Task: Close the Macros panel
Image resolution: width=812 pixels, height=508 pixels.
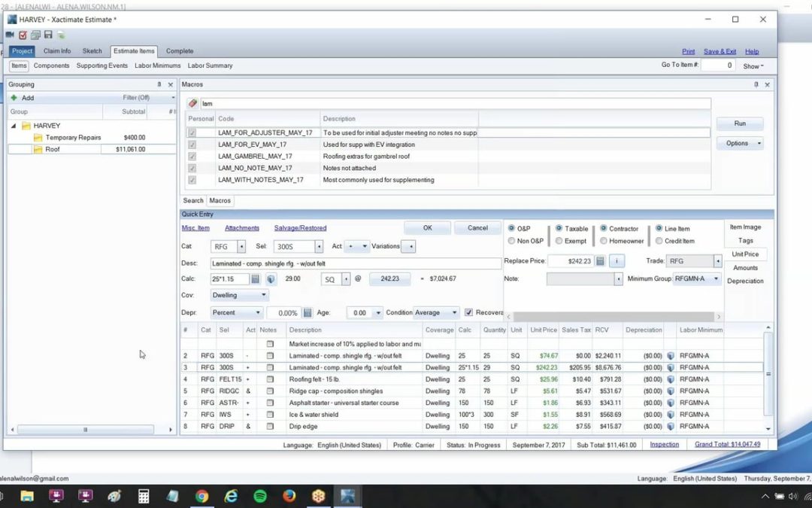Action: coord(768,84)
